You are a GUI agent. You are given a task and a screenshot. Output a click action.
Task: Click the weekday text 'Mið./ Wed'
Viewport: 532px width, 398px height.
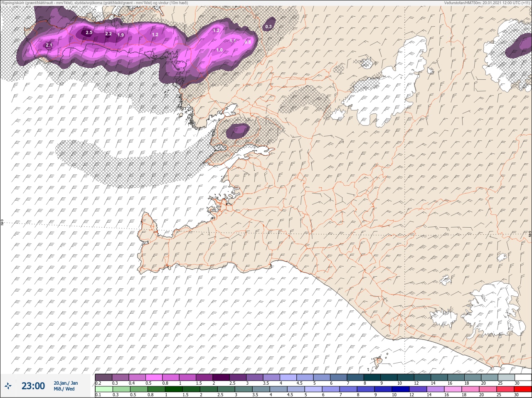coord(64,389)
